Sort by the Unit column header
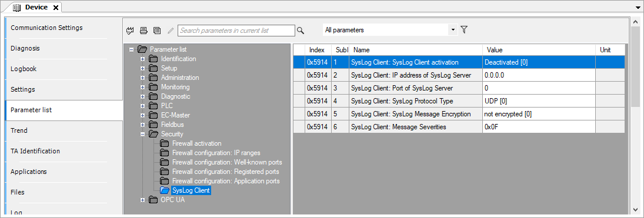The height and width of the screenshot is (218, 644). [x=610, y=50]
